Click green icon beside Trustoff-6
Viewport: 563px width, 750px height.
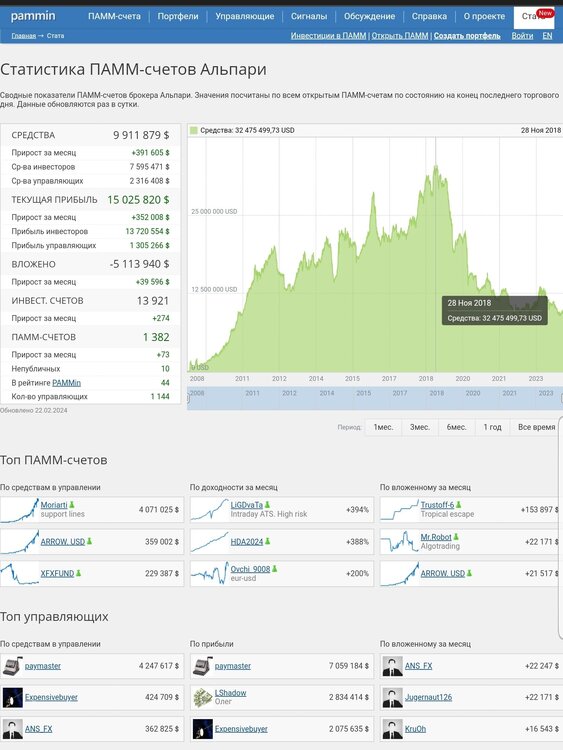(458, 505)
